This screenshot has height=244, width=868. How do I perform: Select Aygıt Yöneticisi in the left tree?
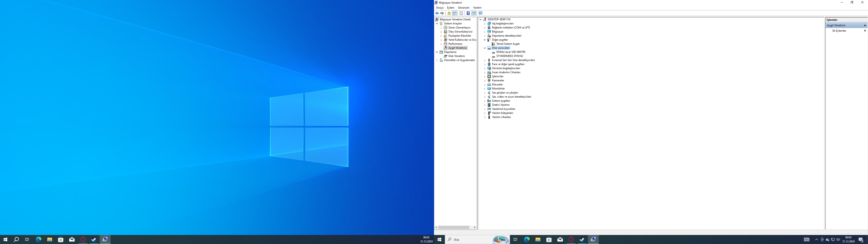pyautogui.click(x=458, y=48)
